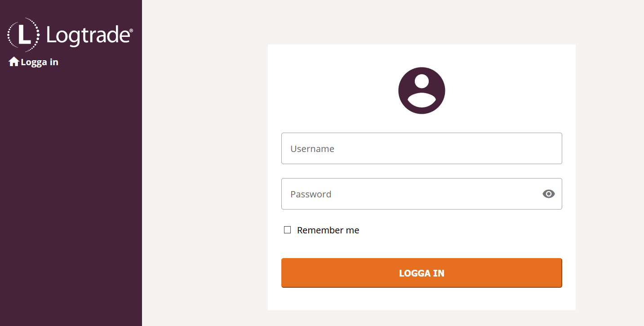The height and width of the screenshot is (326, 644).
Task: Click the eye icon in password field
Action: pos(548,194)
